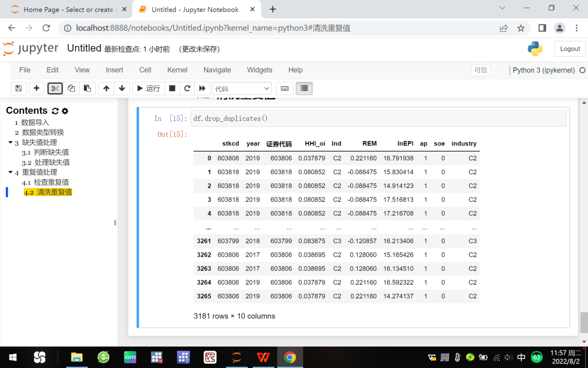Go to 数据导入 in Contents
This screenshot has width=588, height=368.
click(35, 123)
